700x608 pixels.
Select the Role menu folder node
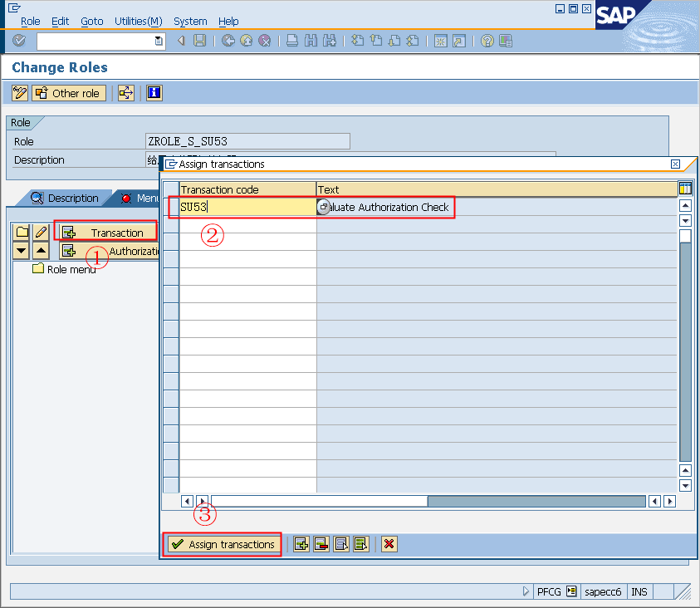point(64,269)
